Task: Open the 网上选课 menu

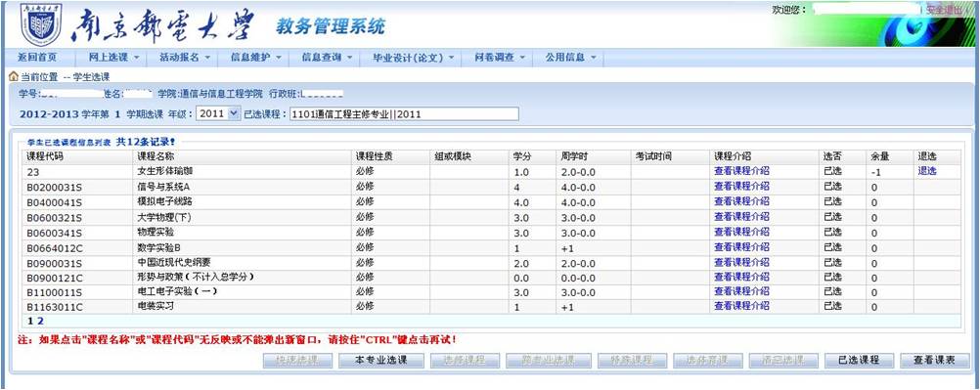Action: coord(113,57)
